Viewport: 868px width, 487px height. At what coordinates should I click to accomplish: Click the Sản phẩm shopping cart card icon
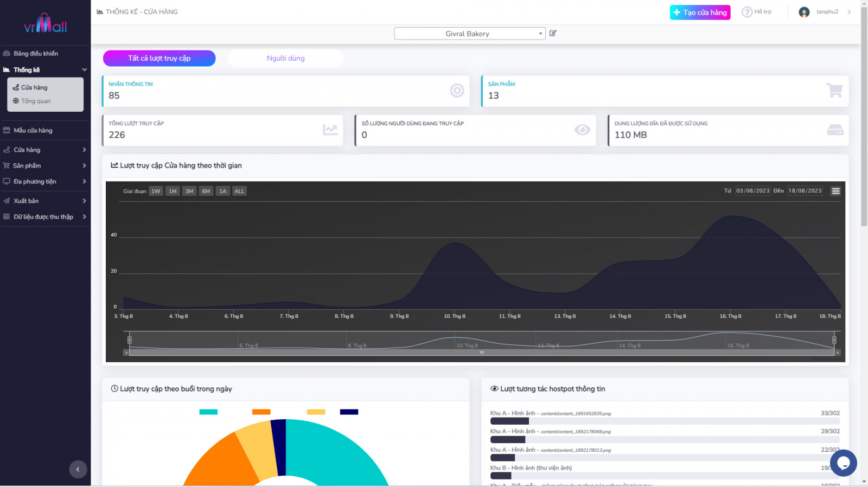tap(834, 91)
